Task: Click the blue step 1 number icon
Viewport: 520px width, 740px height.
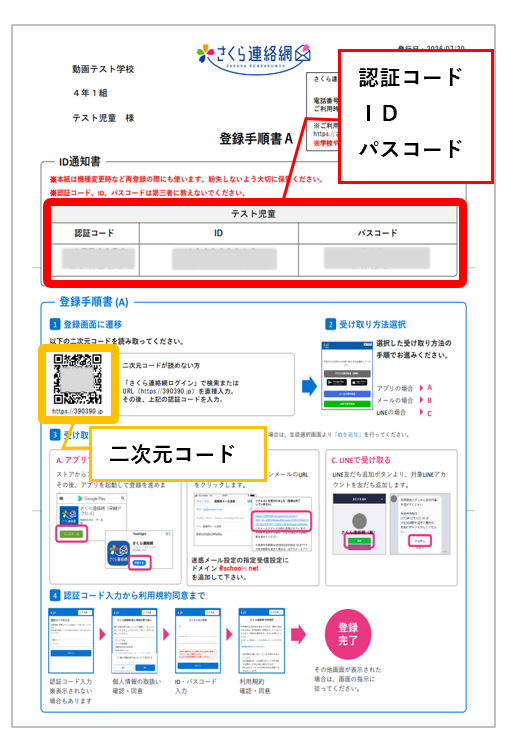Action: coord(55,324)
